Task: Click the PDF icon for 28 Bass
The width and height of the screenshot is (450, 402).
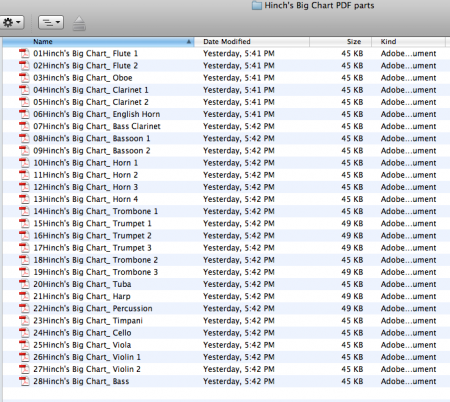Action: (24, 381)
